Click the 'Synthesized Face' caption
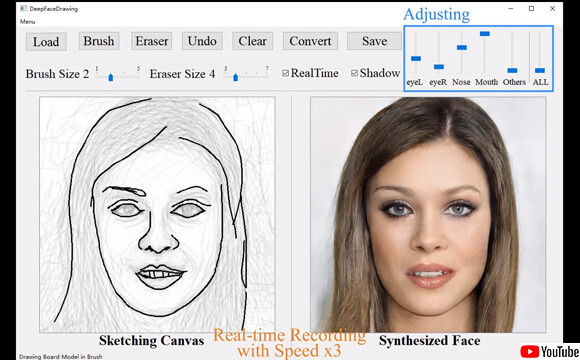This screenshot has width=580, height=360. pos(429,340)
